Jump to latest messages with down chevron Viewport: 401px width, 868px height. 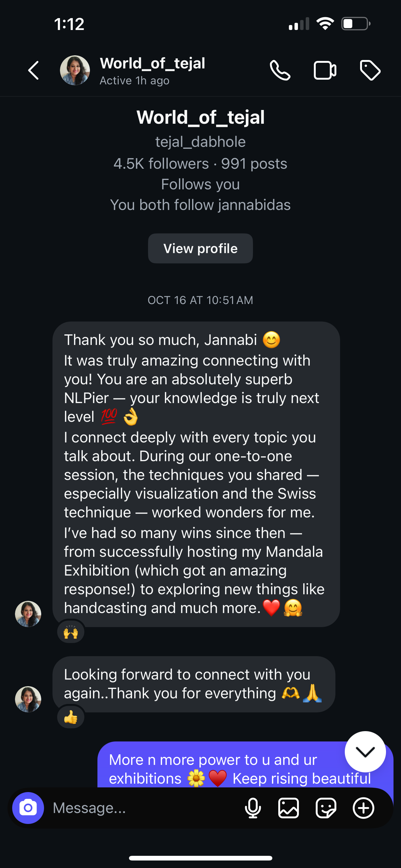coord(365,751)
